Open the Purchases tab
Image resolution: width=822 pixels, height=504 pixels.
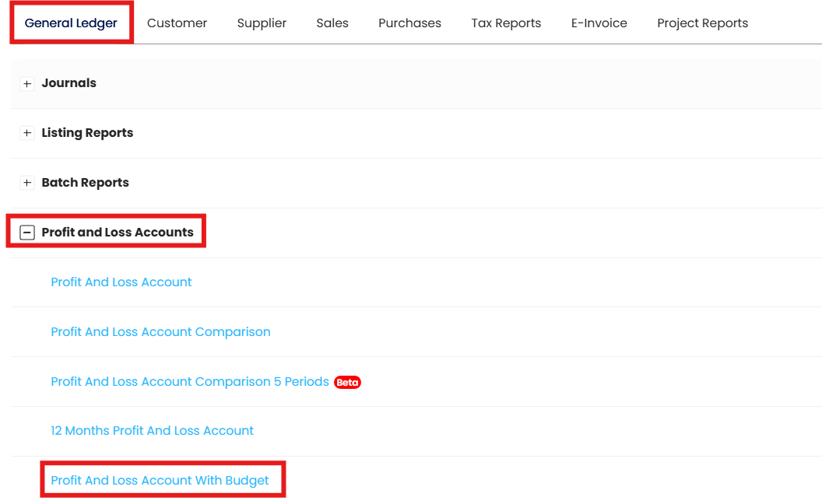pyautogui.click(x=409, y=23)
